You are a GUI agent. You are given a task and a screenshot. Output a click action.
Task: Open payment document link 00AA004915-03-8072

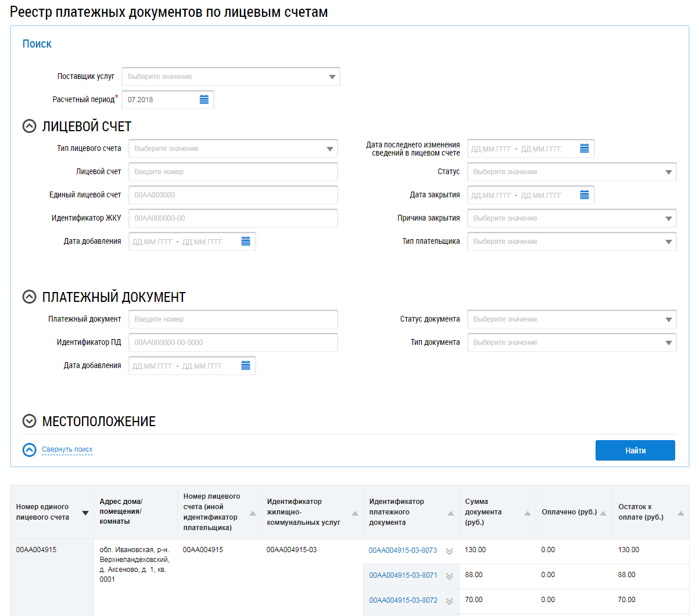coord(403,600)
